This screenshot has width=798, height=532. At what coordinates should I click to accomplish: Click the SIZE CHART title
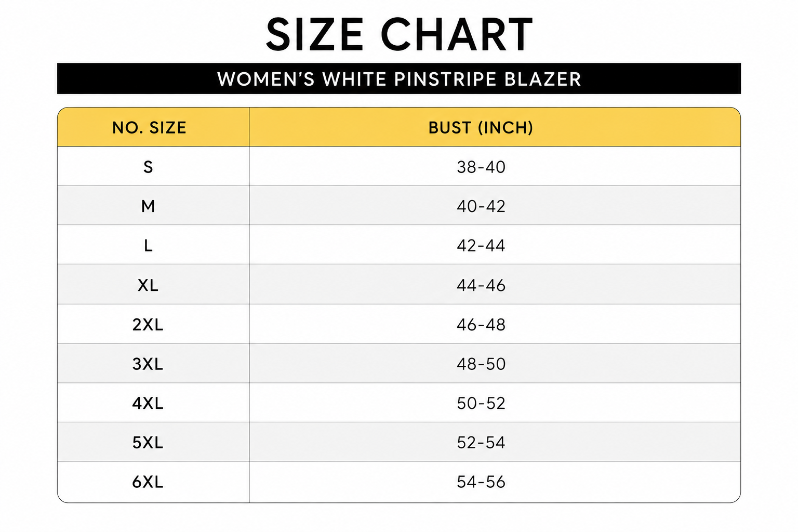click(x=399, y=35)
